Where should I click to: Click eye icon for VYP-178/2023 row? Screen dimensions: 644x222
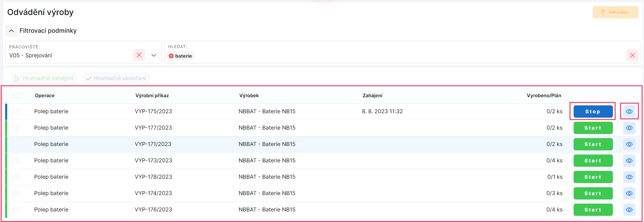629,177
